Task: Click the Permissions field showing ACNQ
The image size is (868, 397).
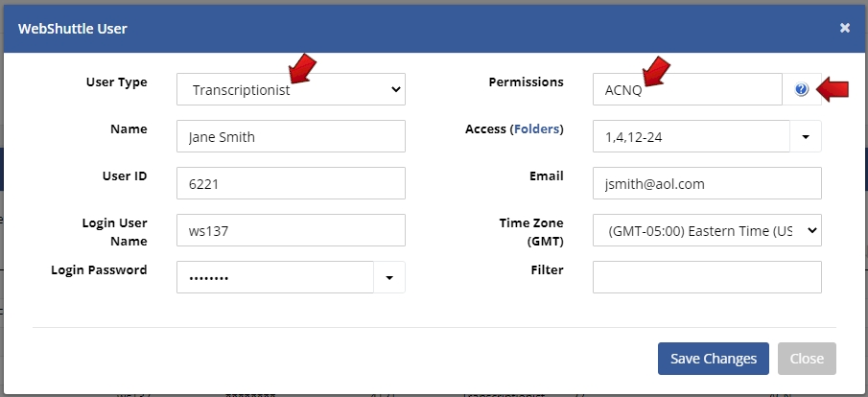Action: tap(687, 89)
